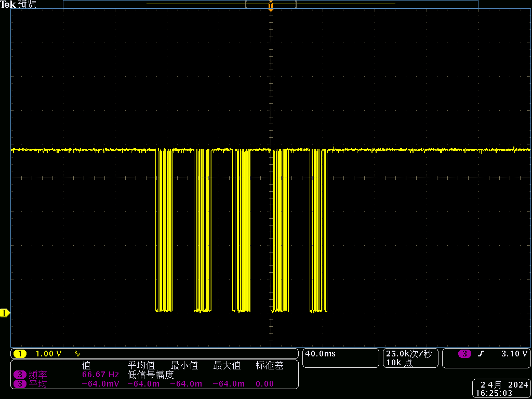Click the 最大值 column header
The height and width of the screenshot is (399, 532).
[x=227, y=366]
